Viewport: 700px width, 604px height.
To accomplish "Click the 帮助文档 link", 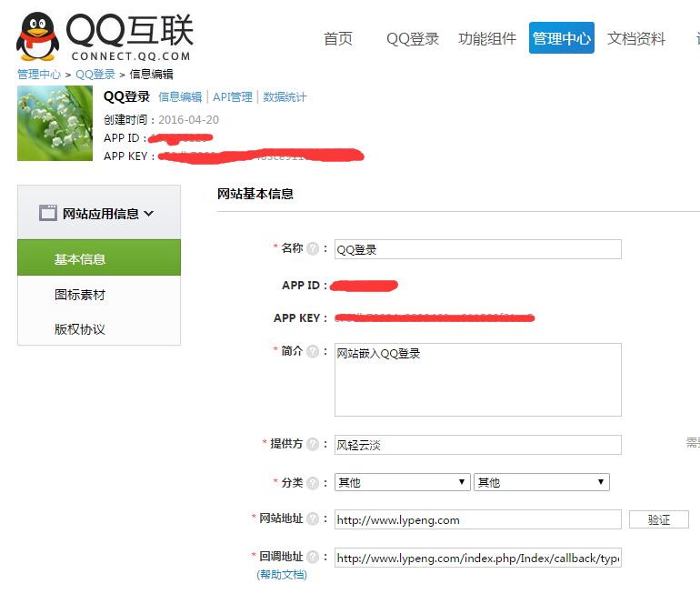I will click(x=282, y=574).
